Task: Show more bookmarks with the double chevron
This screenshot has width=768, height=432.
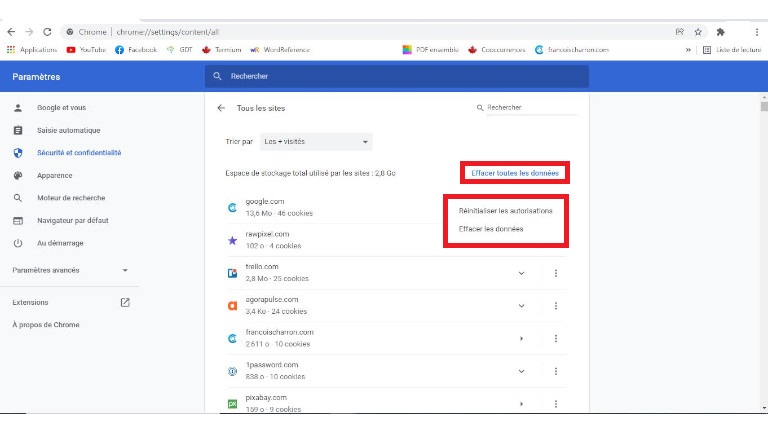Action: tap(688, 49)
